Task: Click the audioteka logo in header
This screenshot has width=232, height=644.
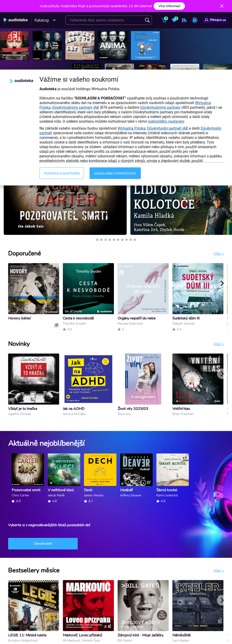Action: [x=15, y=20]
